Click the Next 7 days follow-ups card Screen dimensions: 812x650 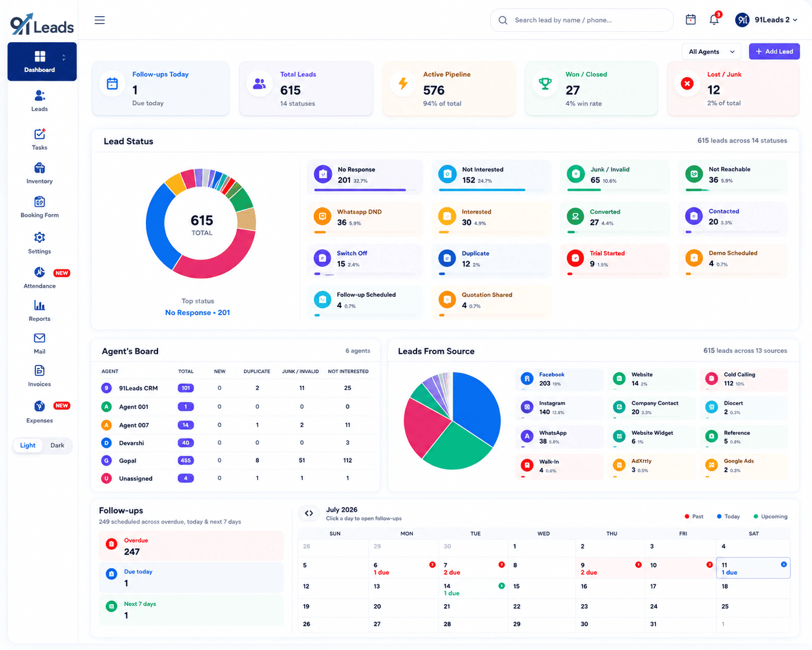click(191, 610)
